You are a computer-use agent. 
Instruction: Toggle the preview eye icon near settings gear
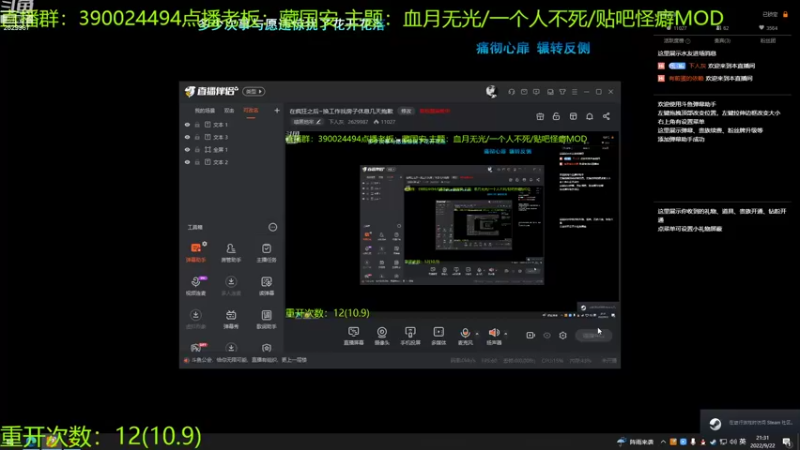click(547, 335)
